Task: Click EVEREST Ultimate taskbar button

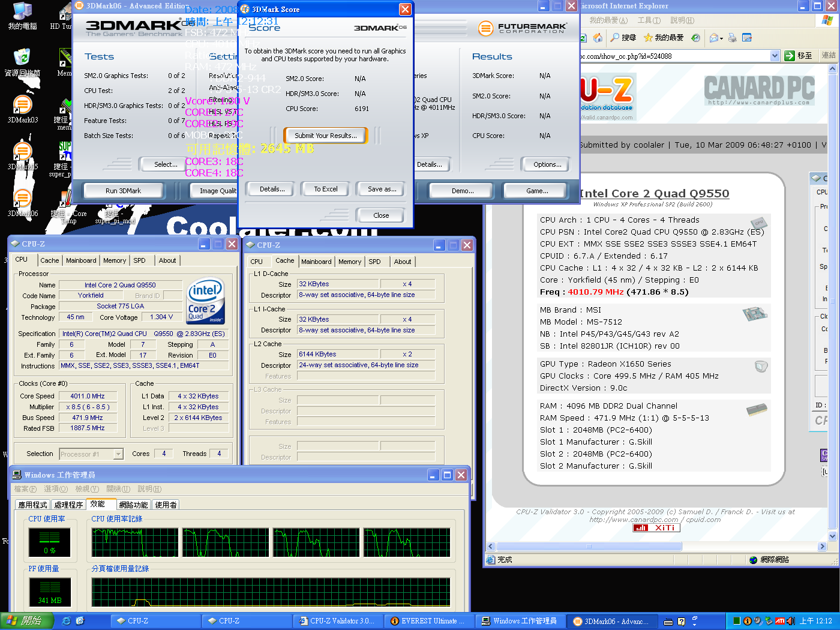Action: (429, 621)
